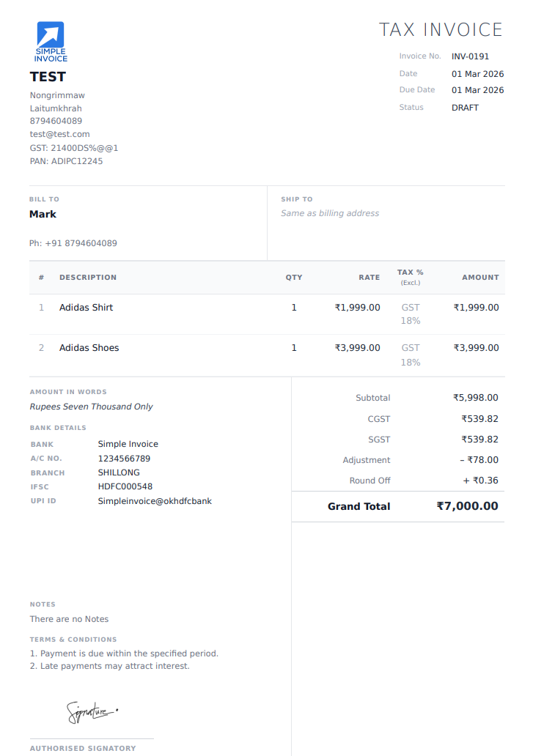The width and height of the screenshot is (533, 756).
Task: Click the UPI ID Simpleinvoice@okhdfcbank
Action: [155, 501]
